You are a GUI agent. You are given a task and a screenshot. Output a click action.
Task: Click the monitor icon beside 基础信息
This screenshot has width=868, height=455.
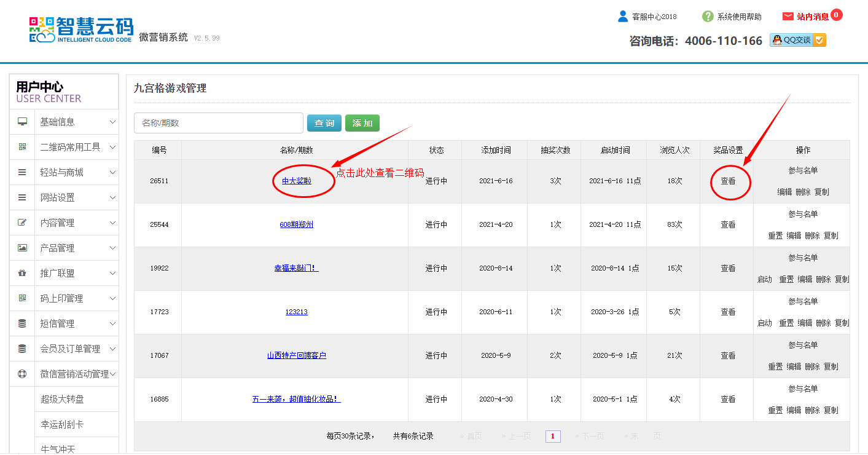22,122
